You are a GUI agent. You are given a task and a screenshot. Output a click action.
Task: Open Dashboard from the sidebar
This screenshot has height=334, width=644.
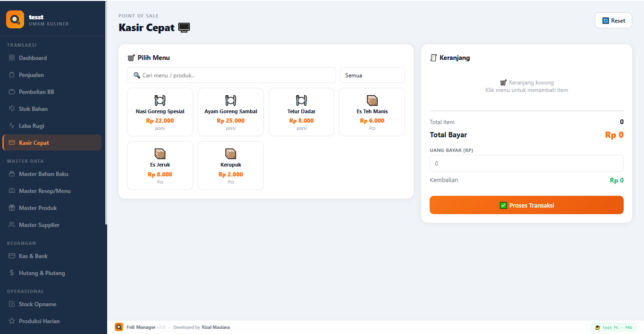(52, 58)
